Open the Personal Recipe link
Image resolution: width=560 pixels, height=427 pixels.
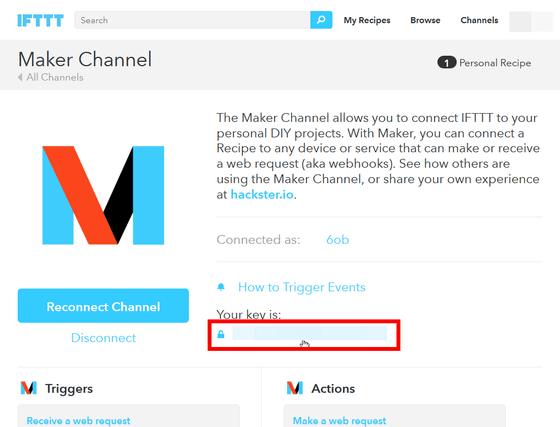(495, 63)
